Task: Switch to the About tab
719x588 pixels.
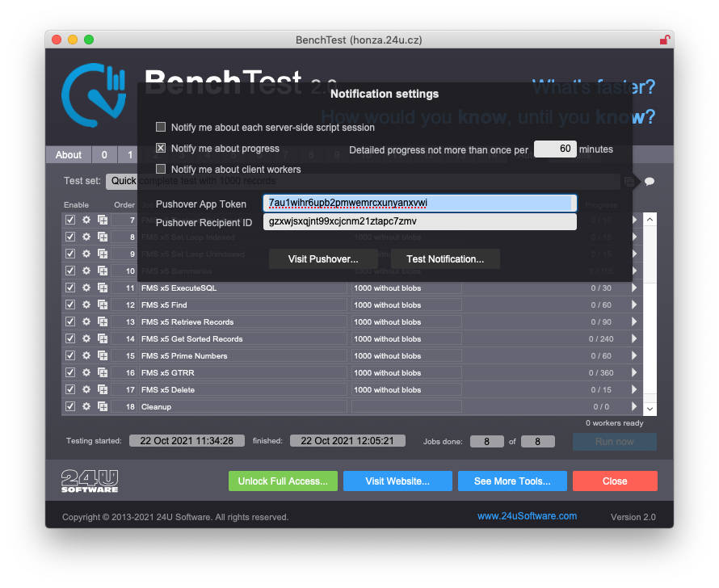Action: click(69, 155)
